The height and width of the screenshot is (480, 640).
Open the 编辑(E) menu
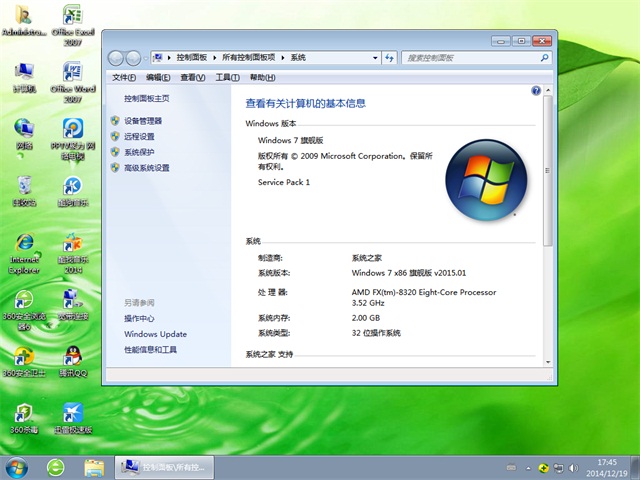[158, 77]
